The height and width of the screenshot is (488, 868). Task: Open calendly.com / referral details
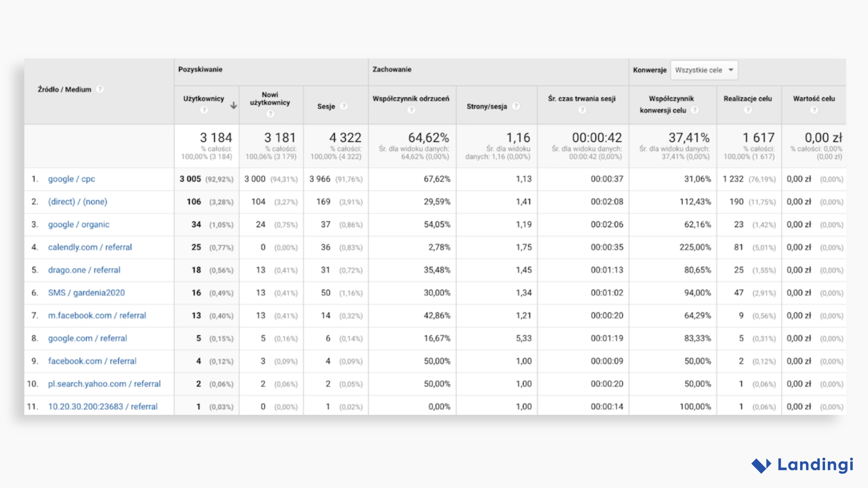click(x=90, y=247)
